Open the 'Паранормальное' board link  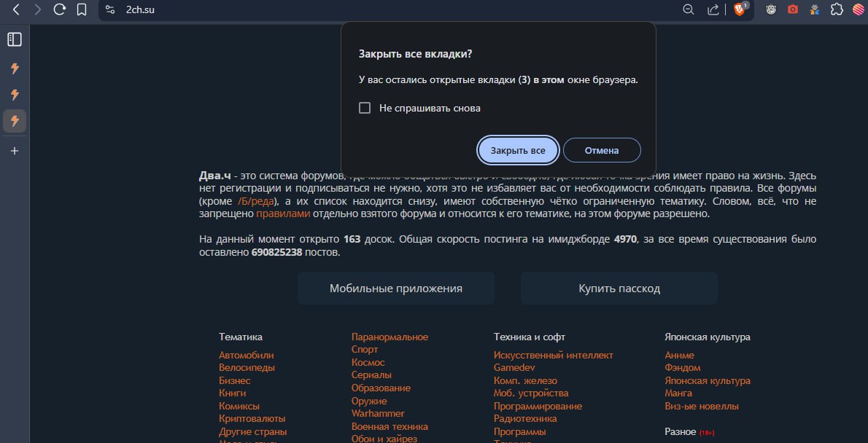[x=390, y=337]
